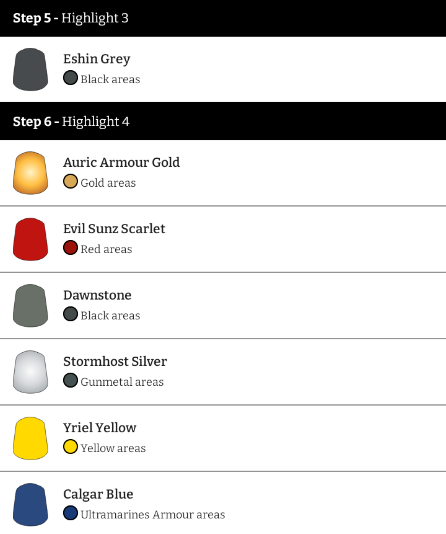Viewport: 446px width, 534px height.
Task: Click the Ultramarines Armour areas blue circle
Action: [x=70, y=513]
